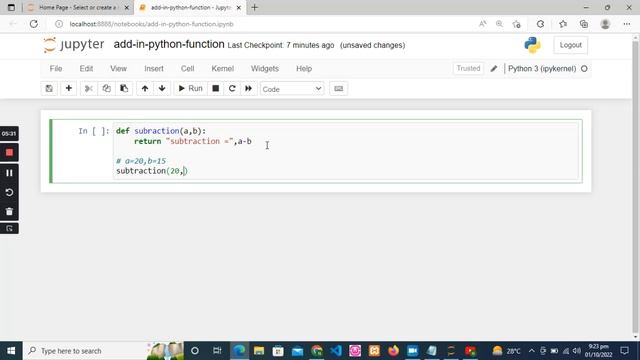Cut the selected cell with the scissors icon

(x=89, y=89)
